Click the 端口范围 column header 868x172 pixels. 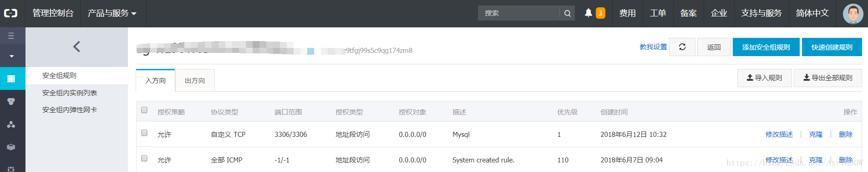pos(288,112)
